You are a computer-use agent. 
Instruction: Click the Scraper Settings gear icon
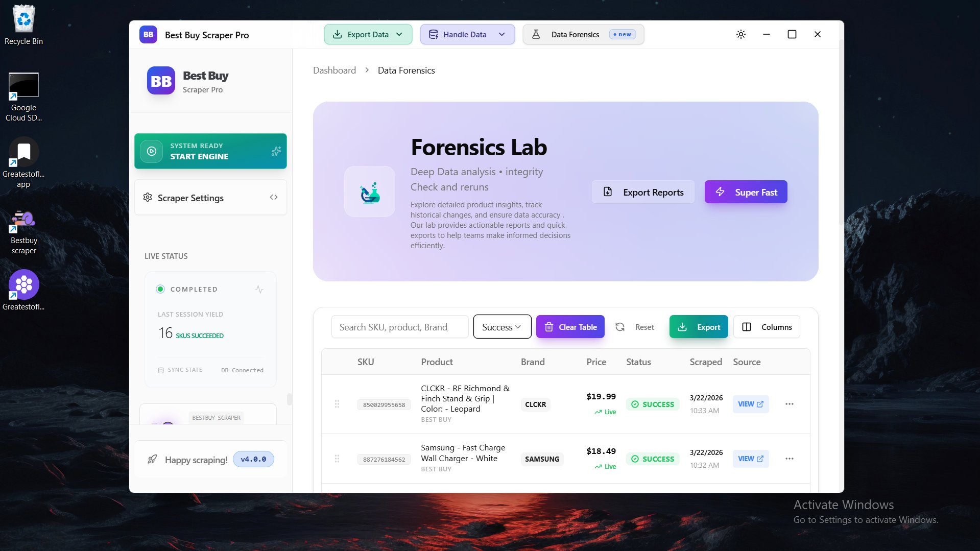point(148,198)
